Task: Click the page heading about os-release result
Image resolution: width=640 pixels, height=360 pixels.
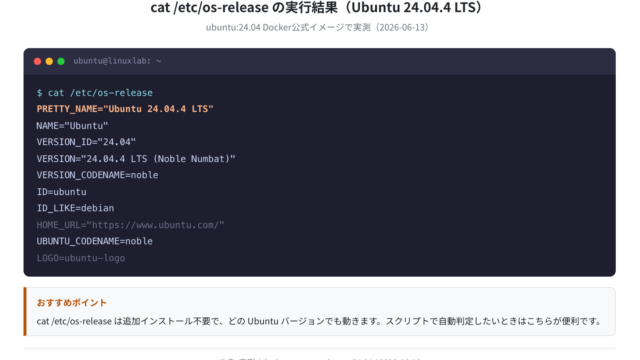Action: click(x=318, y=7)
